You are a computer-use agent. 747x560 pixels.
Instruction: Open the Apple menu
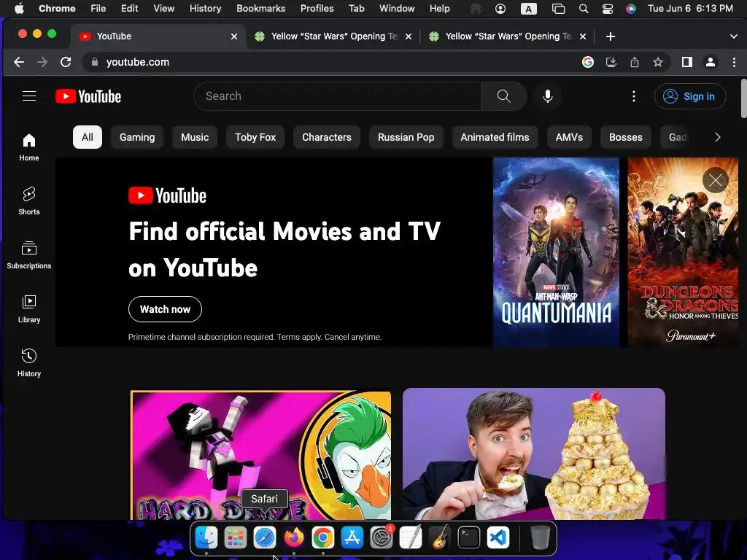coord(19,8)
